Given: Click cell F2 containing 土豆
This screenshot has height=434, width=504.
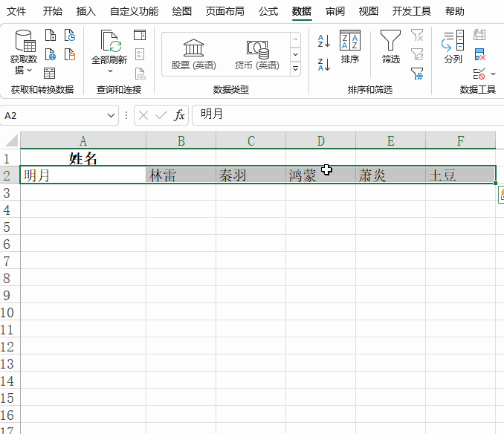Looking at the screenshot, I should tap(460, 175).
